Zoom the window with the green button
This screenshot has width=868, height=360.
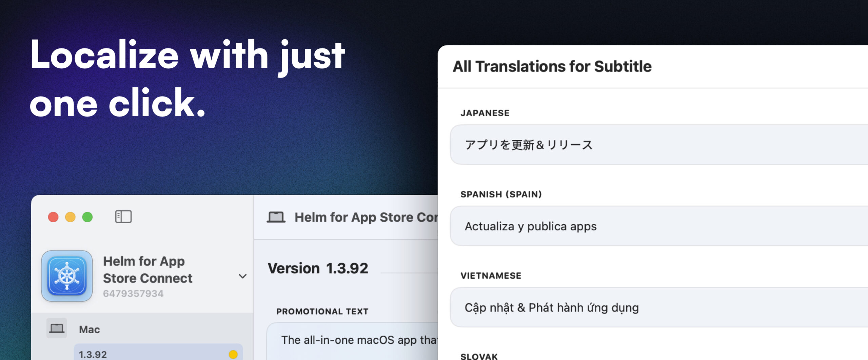point(87,217)
